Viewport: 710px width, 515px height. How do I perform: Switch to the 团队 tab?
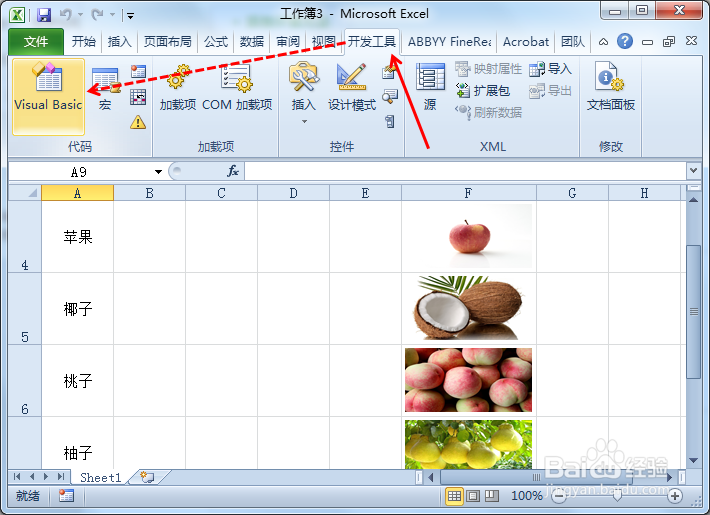click(573, 42)
